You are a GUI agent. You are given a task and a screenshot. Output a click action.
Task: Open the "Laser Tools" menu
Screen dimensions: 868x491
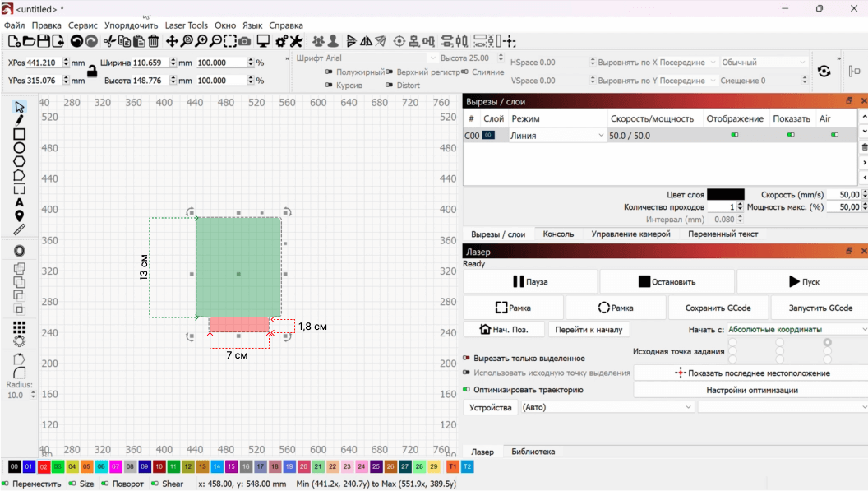click(186, 25)
